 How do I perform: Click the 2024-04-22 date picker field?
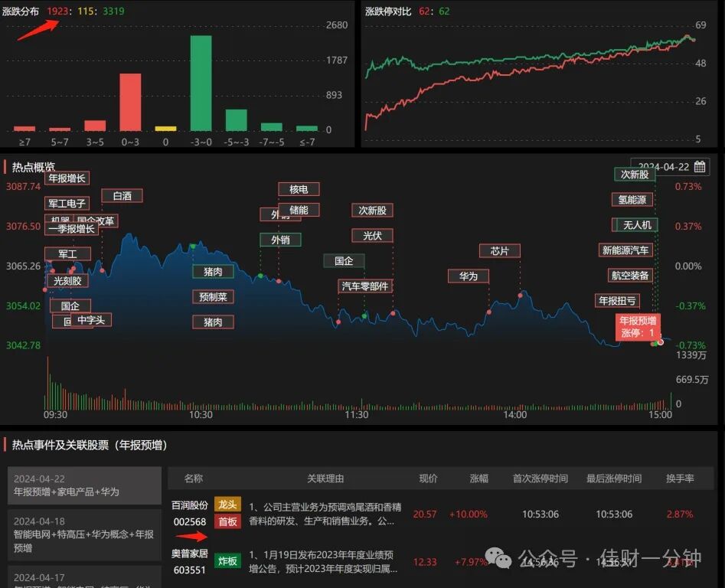pos(671,166)
